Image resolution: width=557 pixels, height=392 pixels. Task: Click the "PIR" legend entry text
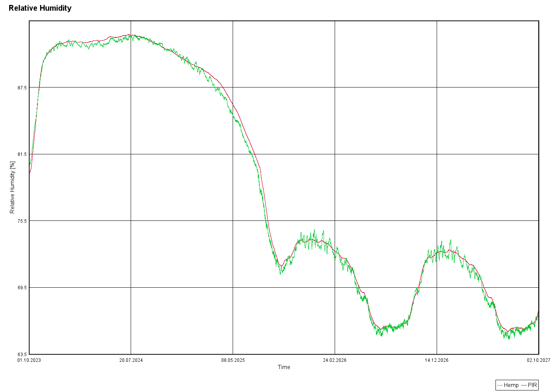[533, 385]
